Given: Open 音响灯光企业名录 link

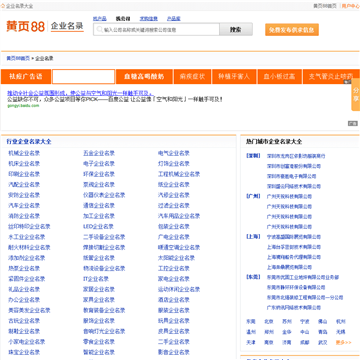Looking at the screenshot, I should point(104,331).
